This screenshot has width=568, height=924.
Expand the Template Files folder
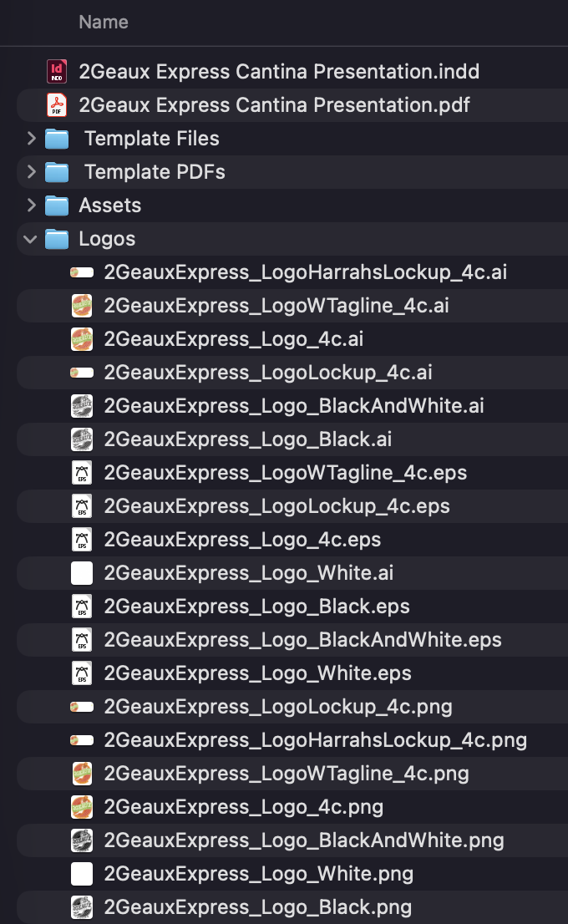point(31,139)
